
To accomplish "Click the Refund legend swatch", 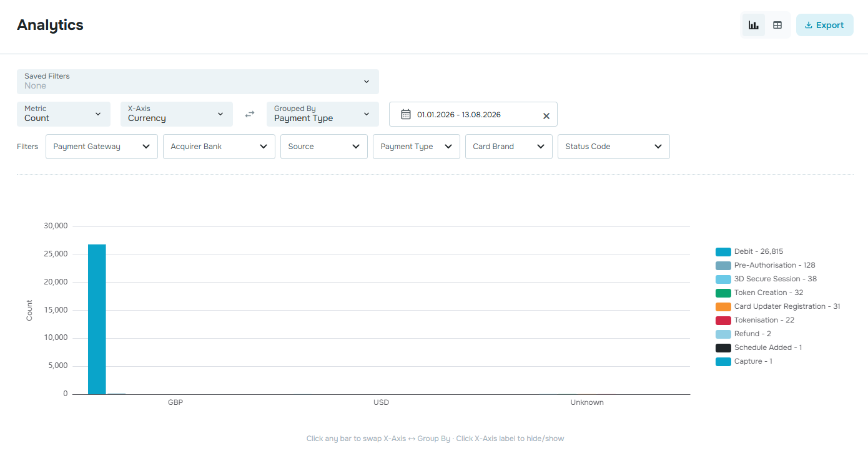I will coord(723,334).
